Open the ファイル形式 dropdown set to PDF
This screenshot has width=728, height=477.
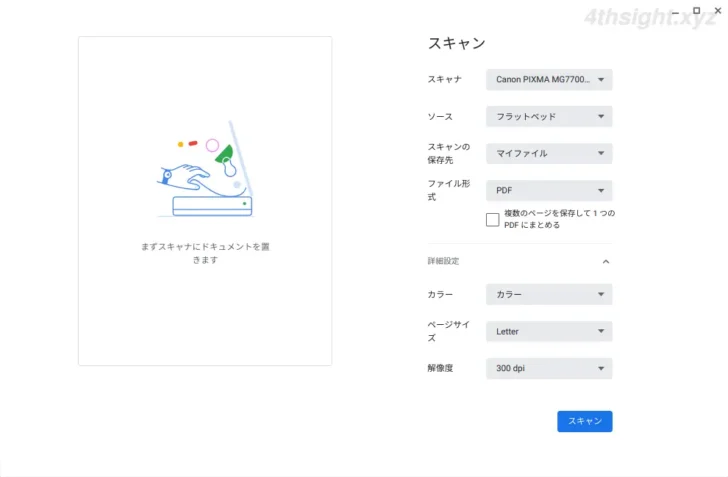click(x=549, y=190)
